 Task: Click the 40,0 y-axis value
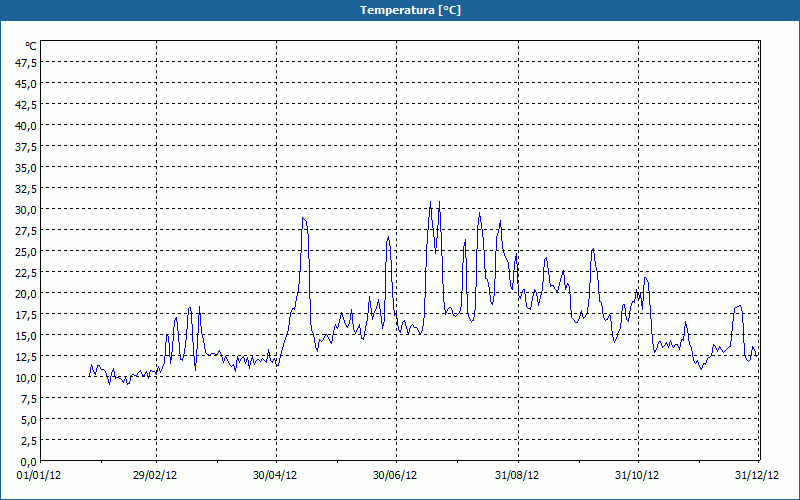[x=26, y=126]
